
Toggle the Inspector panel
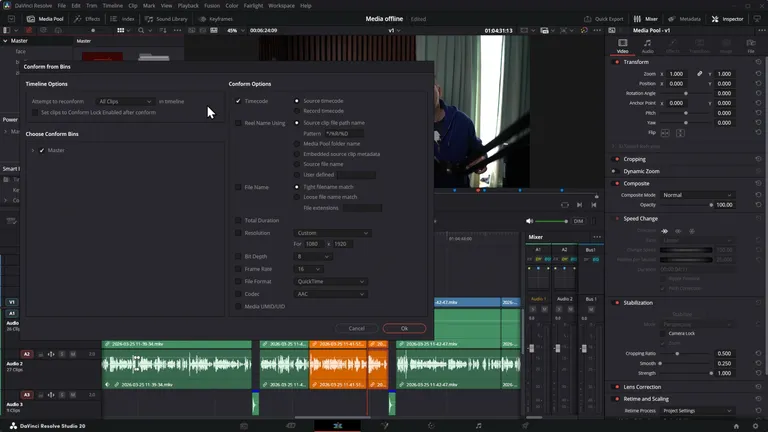tap(727, 19)
